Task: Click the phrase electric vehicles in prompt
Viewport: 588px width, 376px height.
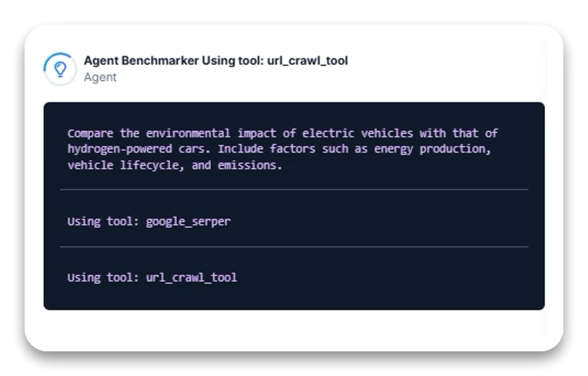Action: [358, 133]
